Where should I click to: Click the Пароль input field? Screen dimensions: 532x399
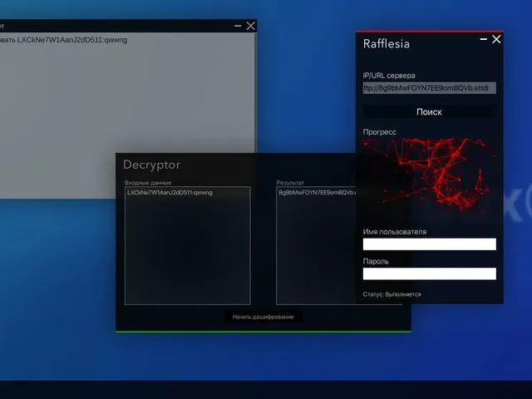pyautogui.click(x=429, y=273)
